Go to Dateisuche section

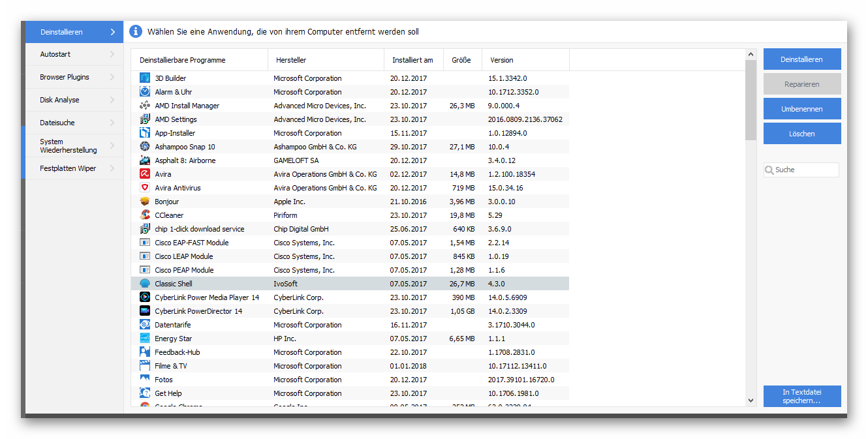[x=74, y=123]
